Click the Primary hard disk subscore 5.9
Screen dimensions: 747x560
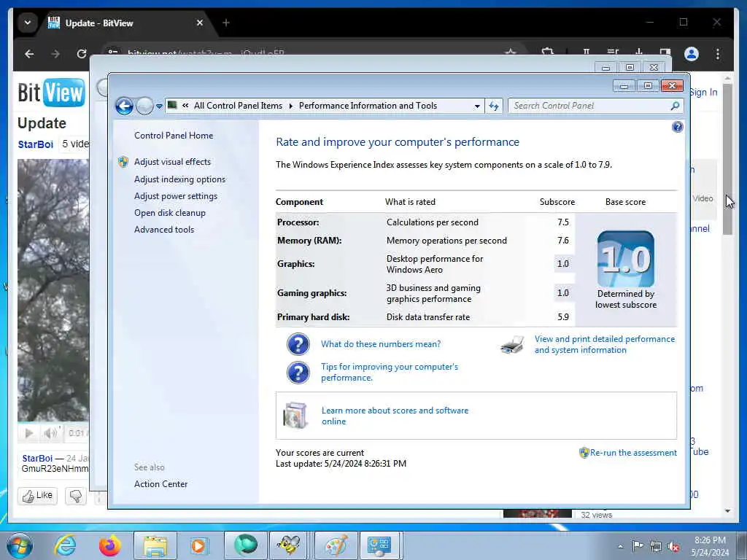point(563,316)
